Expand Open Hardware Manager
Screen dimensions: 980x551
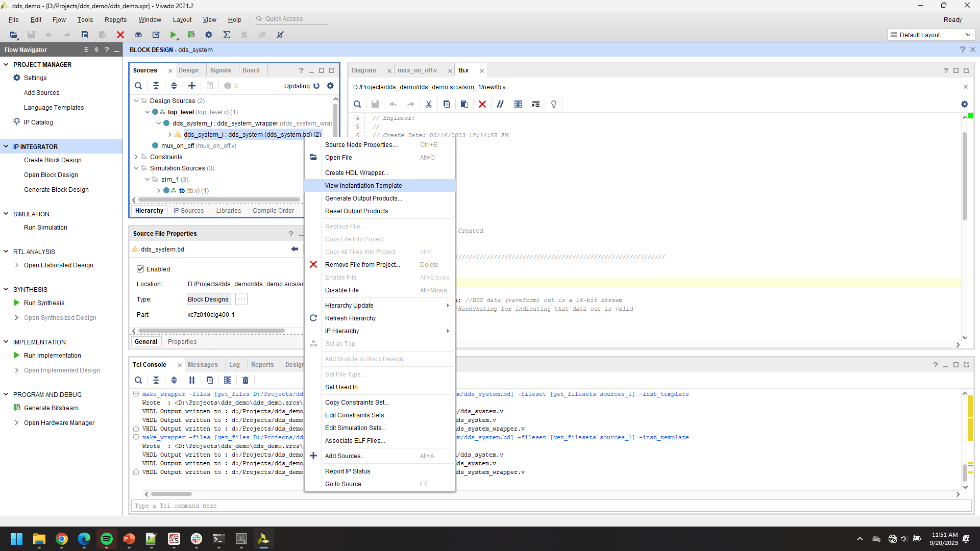[17, 423]
